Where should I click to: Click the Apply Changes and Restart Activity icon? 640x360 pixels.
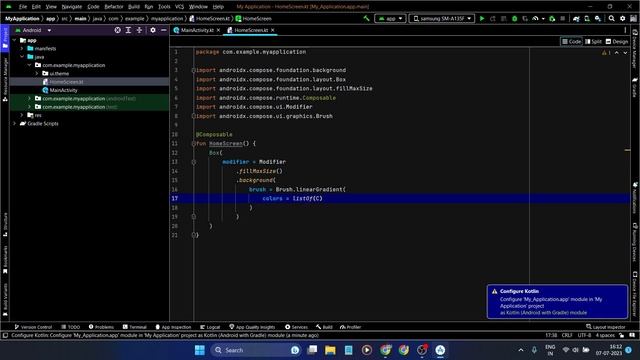(493, 18)
